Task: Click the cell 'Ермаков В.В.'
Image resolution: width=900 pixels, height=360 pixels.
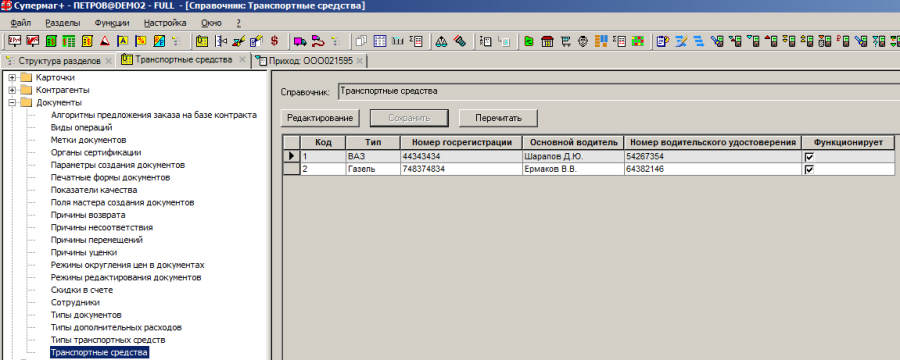Action: point(573,169)
